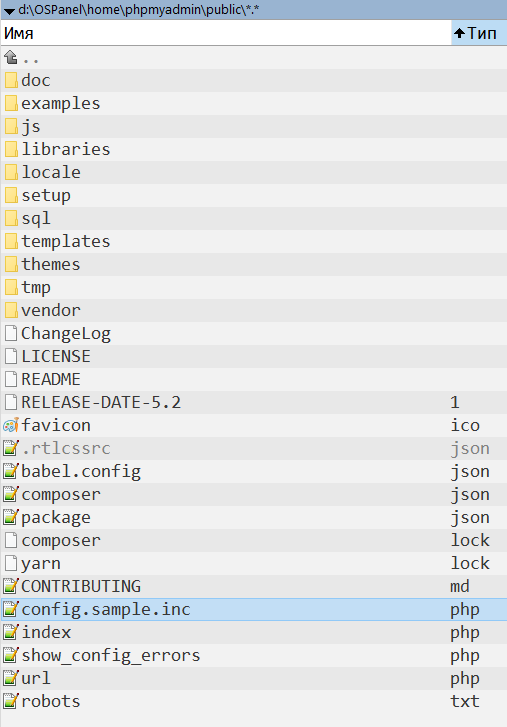Click the index php file icon
Screen dimensions: 507x727
(11, 632)
